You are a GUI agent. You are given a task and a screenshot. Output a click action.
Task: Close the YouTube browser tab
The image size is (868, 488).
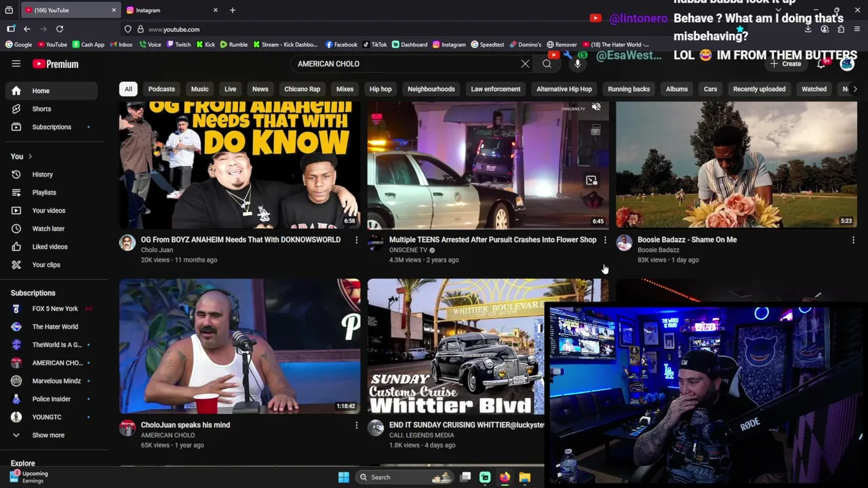click(x=114, y=10)
